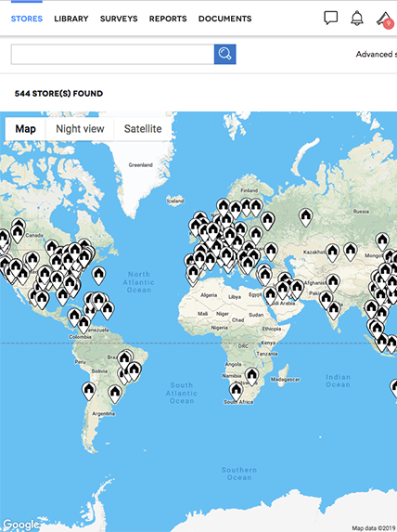
Task: Open the chat messages icon
Action: point(331,18)
